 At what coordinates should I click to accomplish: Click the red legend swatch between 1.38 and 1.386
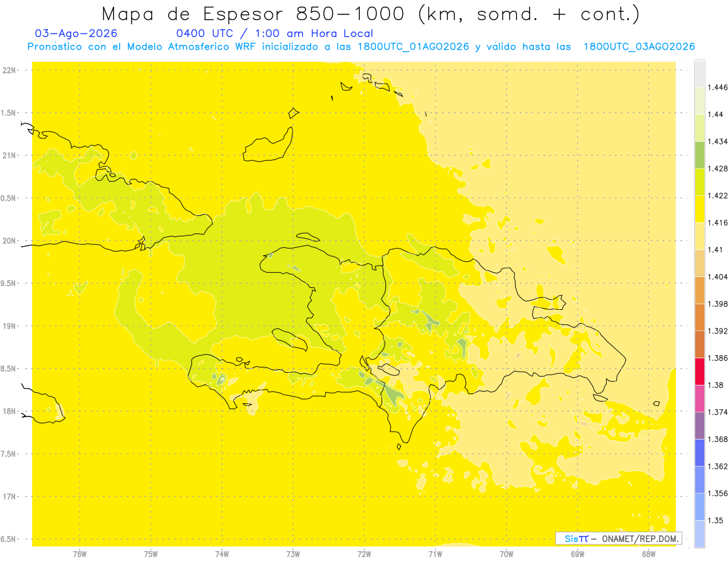699,372
